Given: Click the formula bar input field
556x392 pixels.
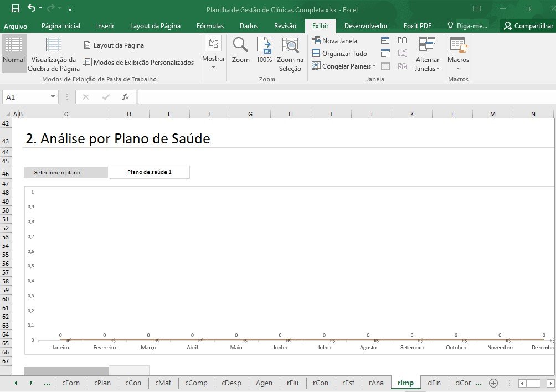Looking at the screenshot, I should (343, 97).
